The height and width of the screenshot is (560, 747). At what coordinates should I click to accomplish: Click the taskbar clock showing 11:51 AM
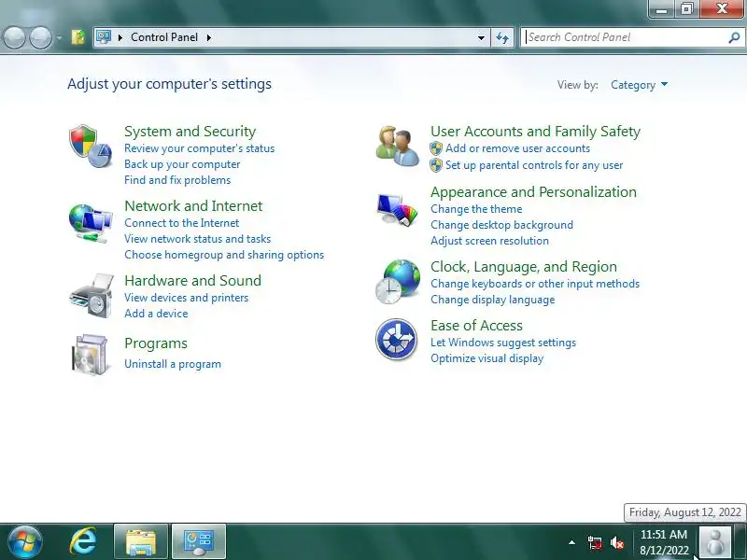pos(664,542)
